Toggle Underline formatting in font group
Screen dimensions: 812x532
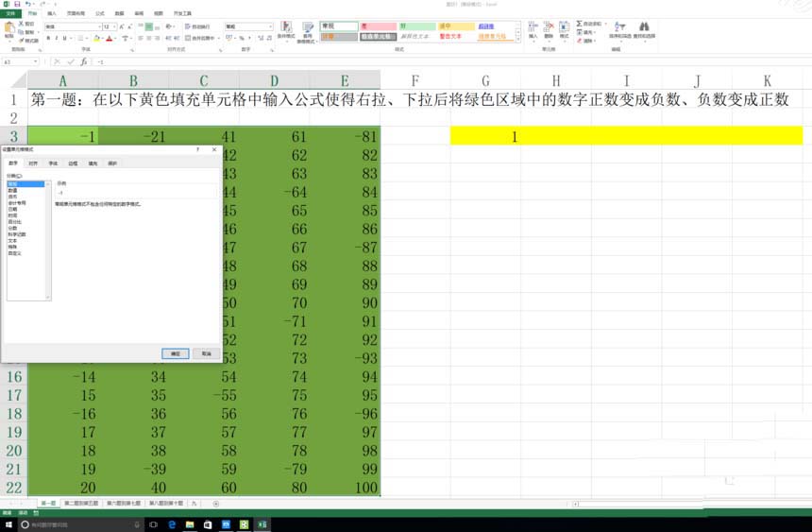63,39
